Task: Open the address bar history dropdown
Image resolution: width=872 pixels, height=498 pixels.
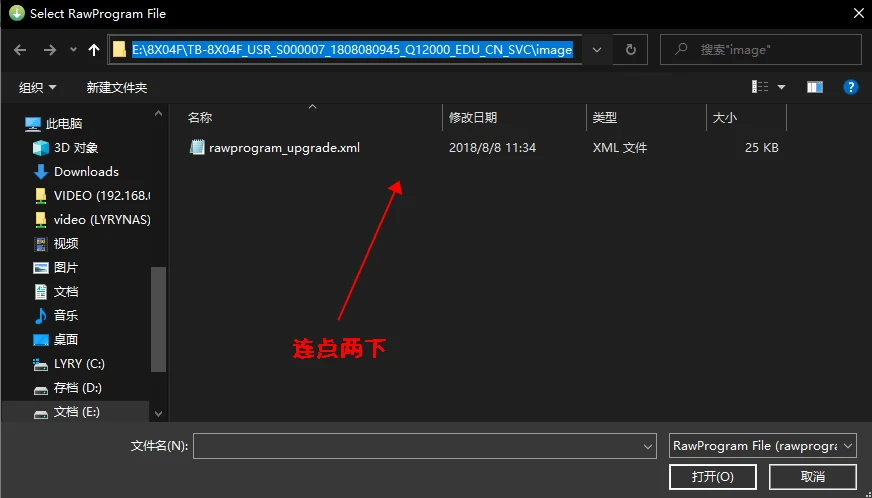Action: 597,49
